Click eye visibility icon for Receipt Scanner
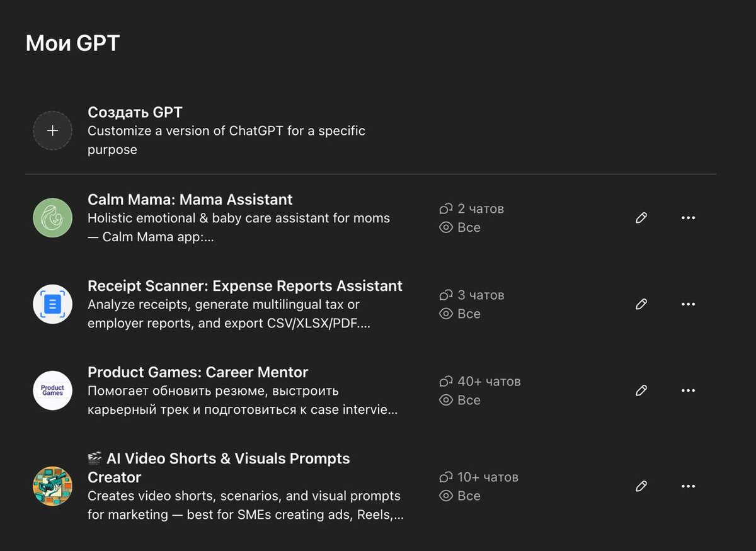This screenshot has width=756, height=551. point(446,314)
